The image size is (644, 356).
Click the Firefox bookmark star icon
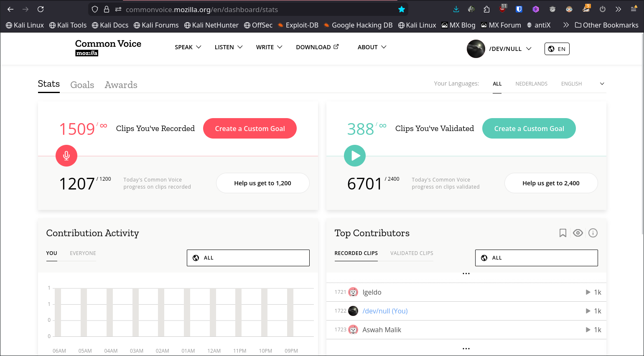point(402,9)
